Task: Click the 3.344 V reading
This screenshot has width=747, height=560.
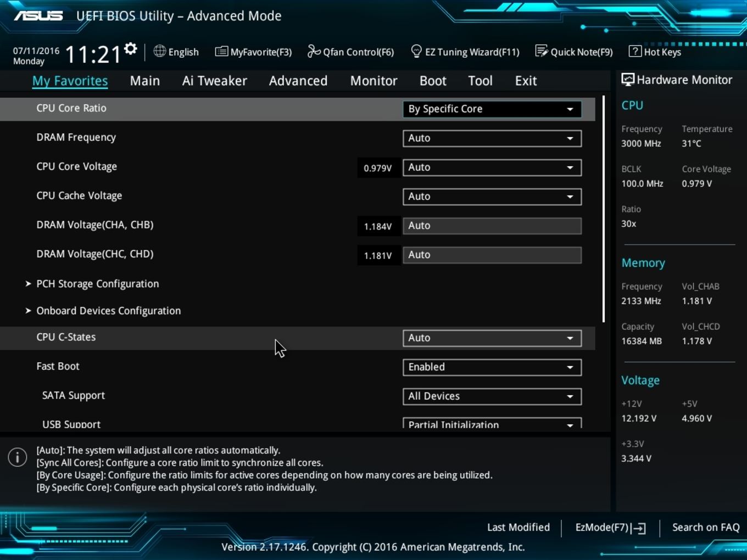Action: pos(636,458)
